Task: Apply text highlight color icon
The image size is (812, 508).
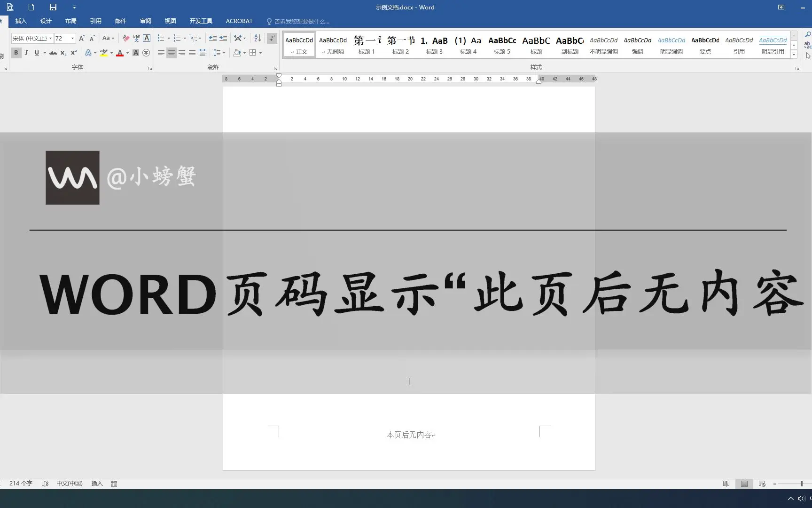Action: [x=104, y=53]
